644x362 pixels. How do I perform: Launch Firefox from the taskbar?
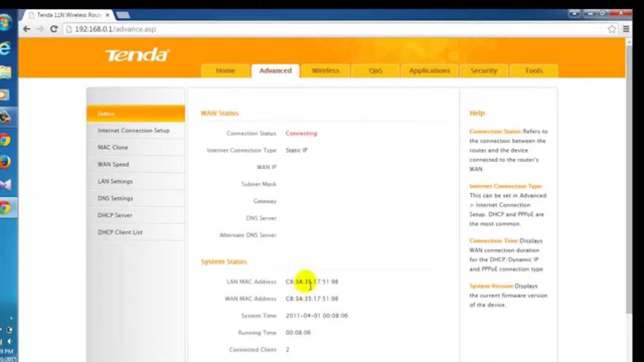[x=5, y=162]
